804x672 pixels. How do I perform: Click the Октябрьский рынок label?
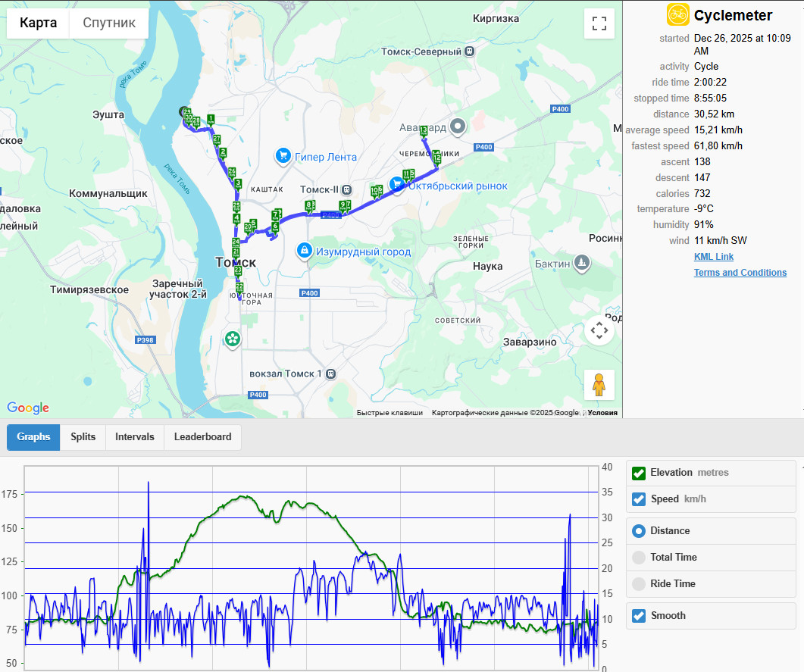pos(458,186)
